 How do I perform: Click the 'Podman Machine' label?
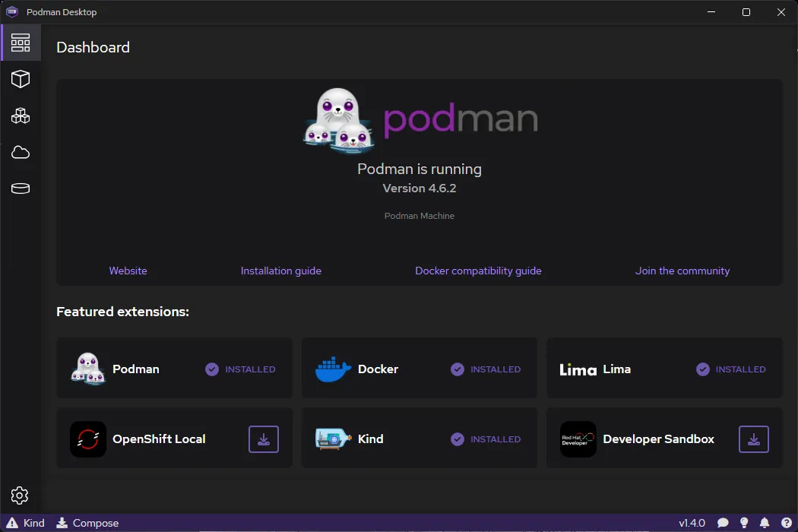click(420, 216)
